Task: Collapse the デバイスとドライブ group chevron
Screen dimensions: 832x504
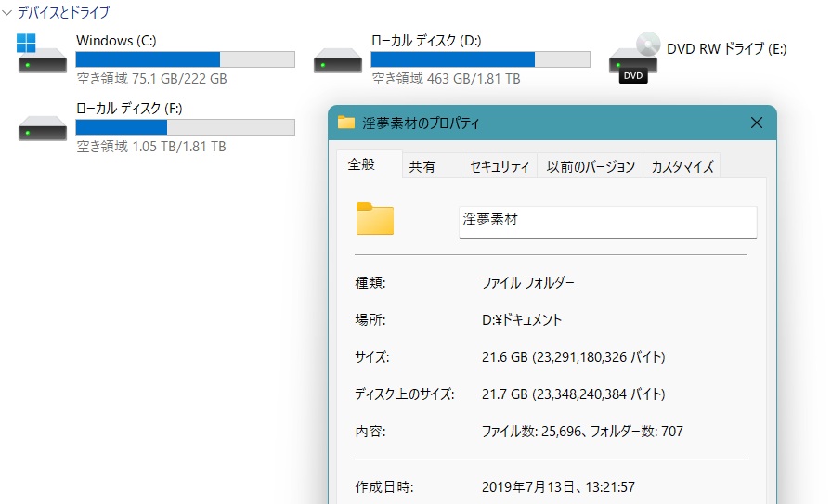Action: (7, 13)
